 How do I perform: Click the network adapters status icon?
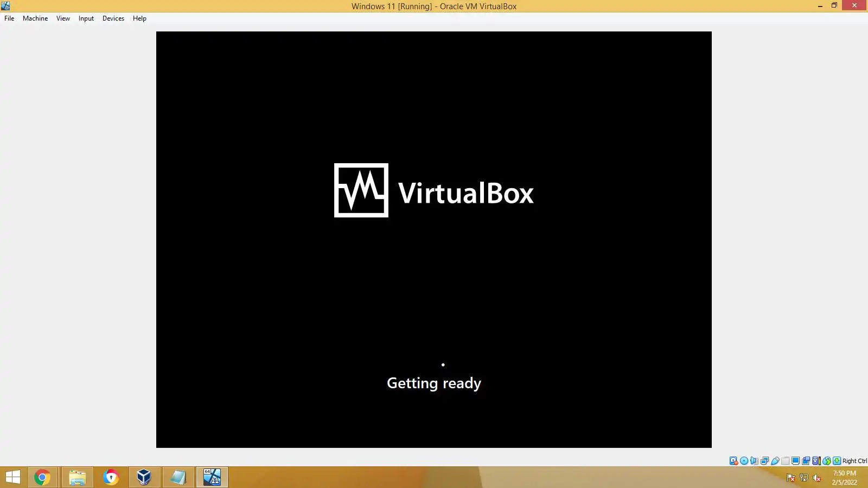[764, 461]
